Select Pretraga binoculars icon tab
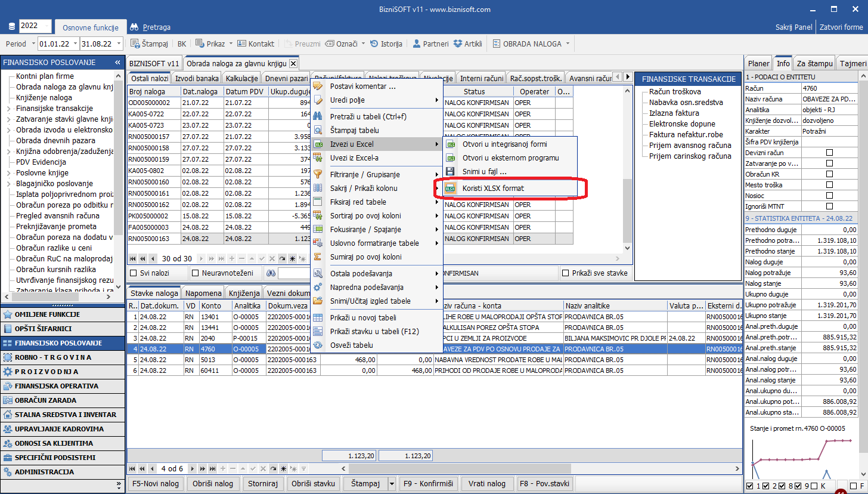Screen dimensions: 868x494 (134, 27)
